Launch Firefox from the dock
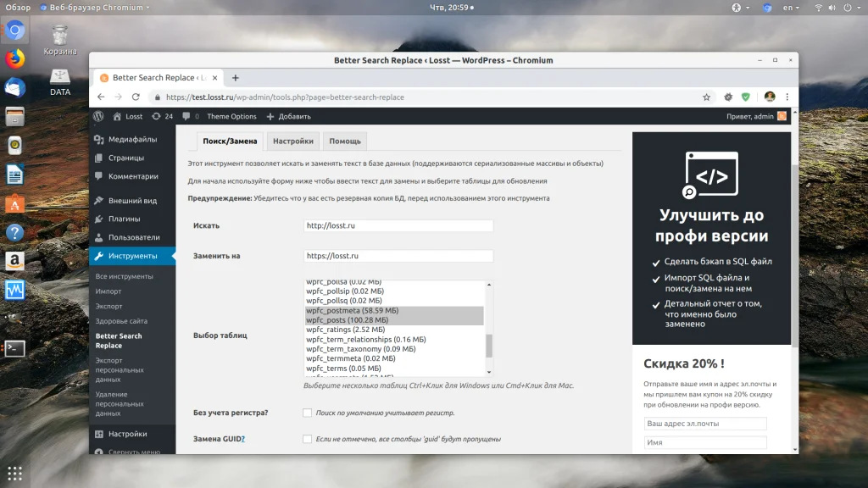 point(15,59)
